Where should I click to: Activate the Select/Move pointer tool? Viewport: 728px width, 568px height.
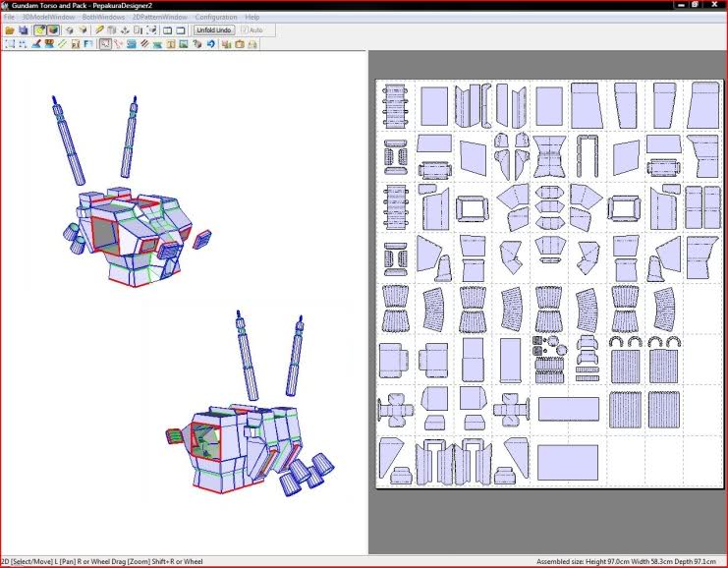coord(105,44)
